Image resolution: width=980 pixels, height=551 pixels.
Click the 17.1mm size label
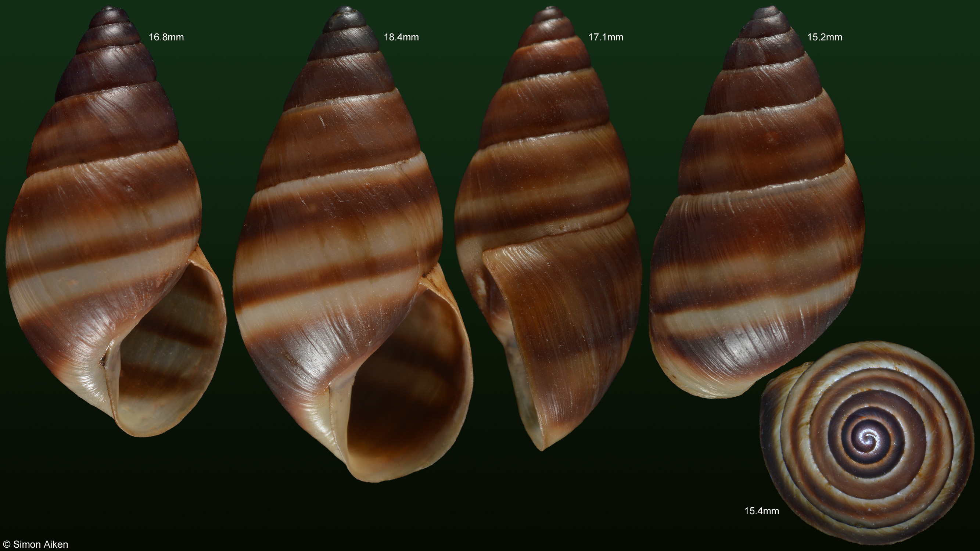[606, 37]
